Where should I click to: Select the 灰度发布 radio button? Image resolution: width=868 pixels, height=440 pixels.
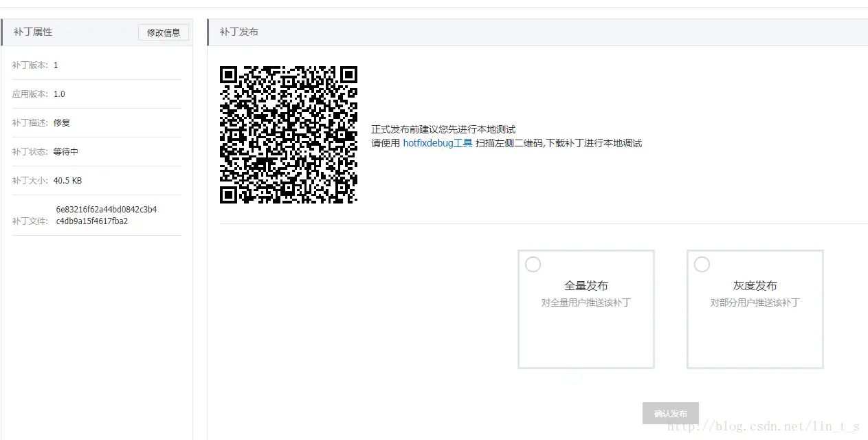click(x=702, y=265)
